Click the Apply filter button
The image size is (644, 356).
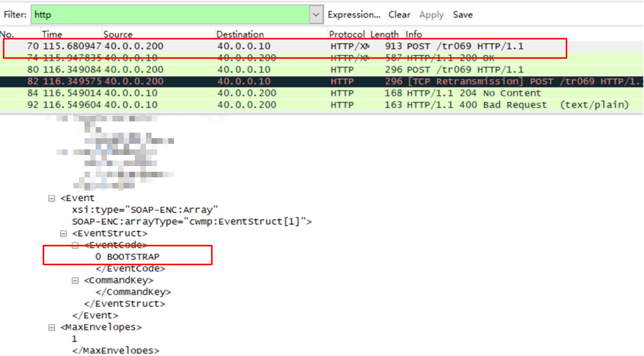click(431, 15)
